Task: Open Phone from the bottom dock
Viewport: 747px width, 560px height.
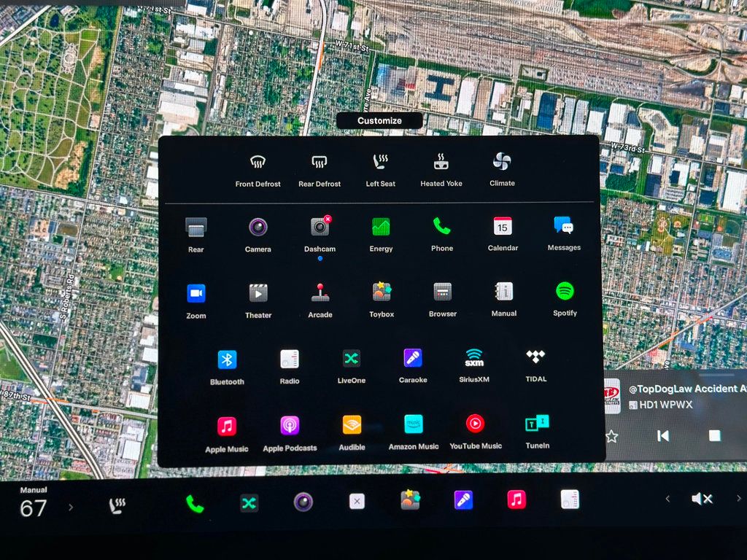Action: point(195,503)
